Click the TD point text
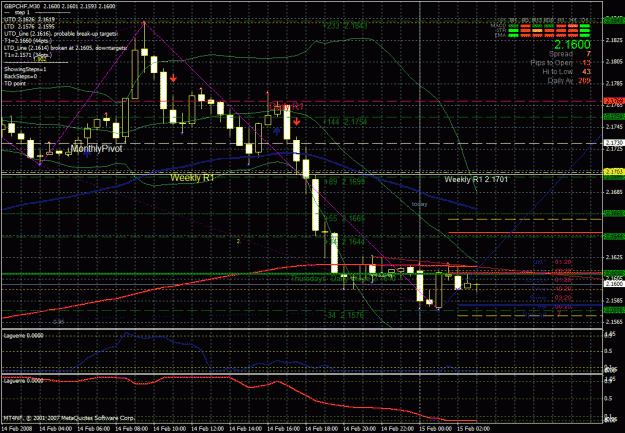The image size is (625, 433). pos(15,84)
